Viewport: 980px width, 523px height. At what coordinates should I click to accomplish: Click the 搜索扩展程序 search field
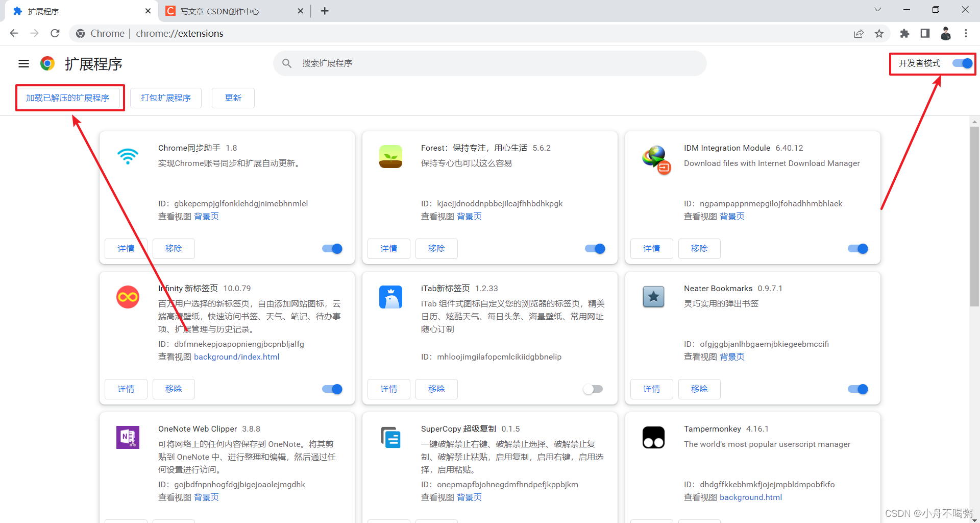click(x=489, y=63)
